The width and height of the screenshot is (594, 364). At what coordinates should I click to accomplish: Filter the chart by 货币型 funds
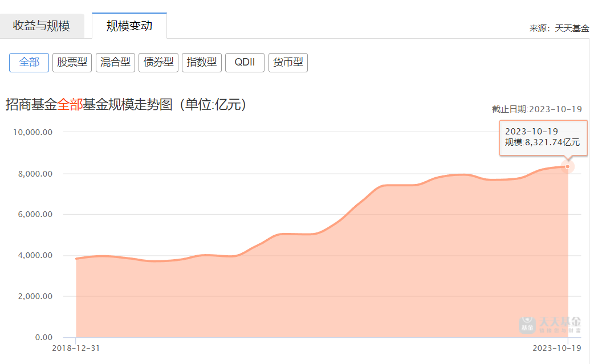pyautogui.click(x=288, y=63)
